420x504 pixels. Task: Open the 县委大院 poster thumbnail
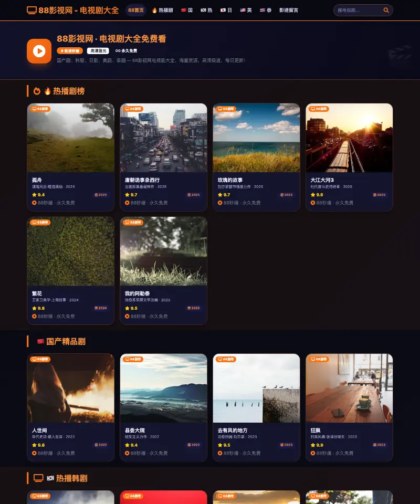164,388
